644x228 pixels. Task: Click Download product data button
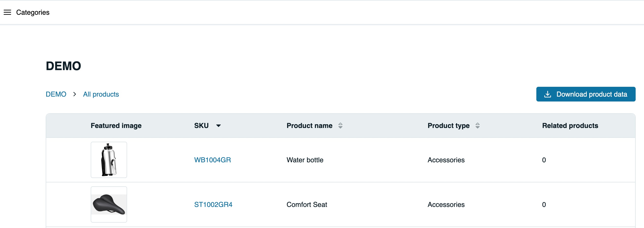(586, 94)
